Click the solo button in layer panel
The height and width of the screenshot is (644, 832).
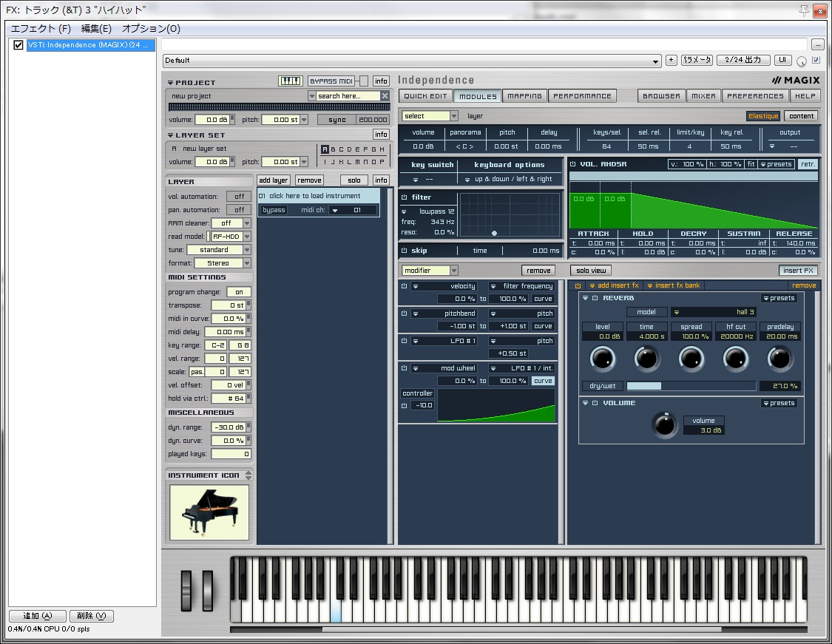pos(354,180)
